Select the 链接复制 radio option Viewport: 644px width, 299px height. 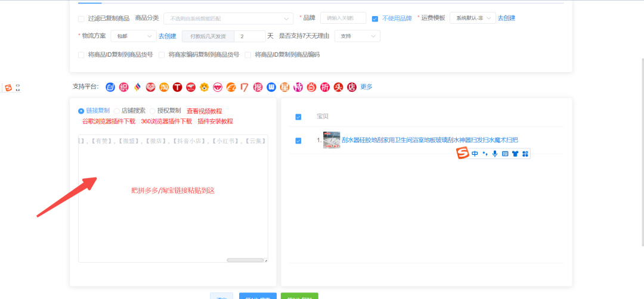click(x=81, y=111)
